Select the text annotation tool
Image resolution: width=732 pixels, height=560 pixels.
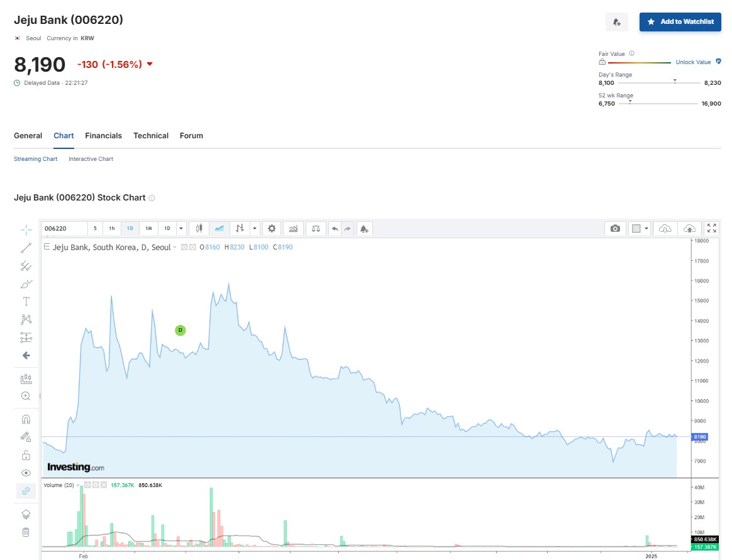[26, 302]
